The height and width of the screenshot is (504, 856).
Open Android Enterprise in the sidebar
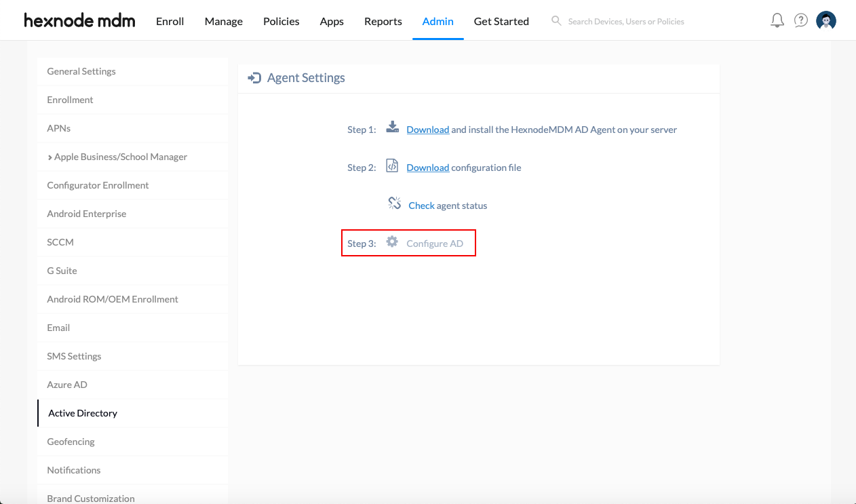(x=133, y=214)
